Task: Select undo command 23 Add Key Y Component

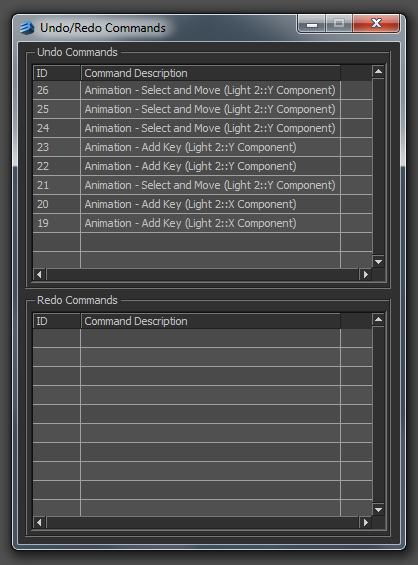Action: (203, 147)
